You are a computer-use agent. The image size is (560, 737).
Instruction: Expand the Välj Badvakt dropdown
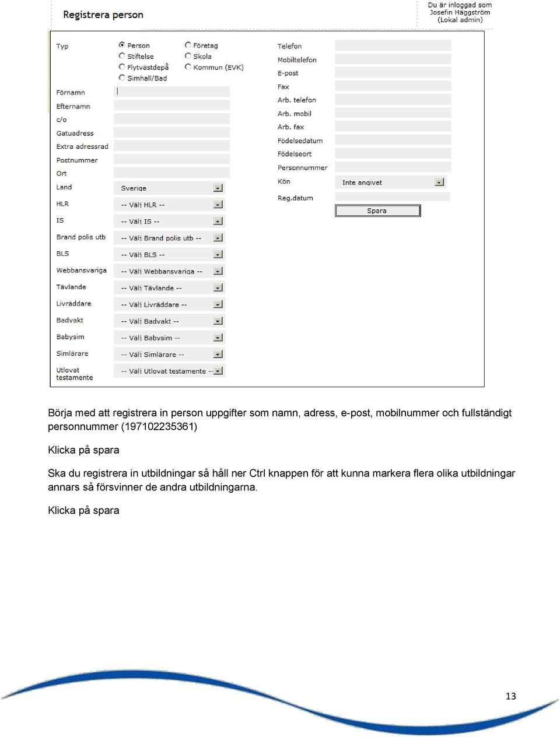170,321
